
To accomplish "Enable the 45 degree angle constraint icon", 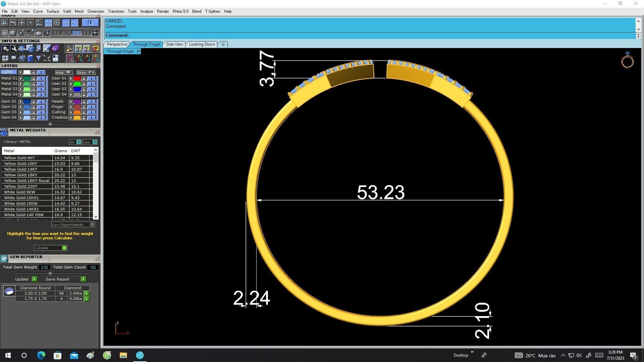I will pos(30,33).
